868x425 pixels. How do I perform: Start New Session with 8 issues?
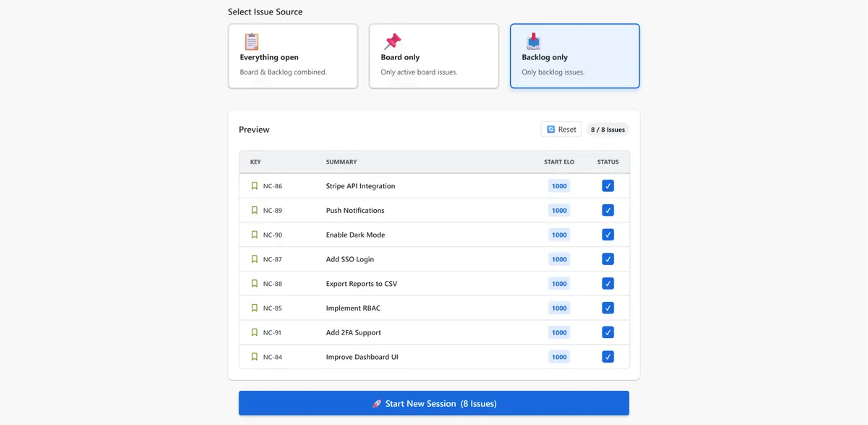(x=434, y=403)
